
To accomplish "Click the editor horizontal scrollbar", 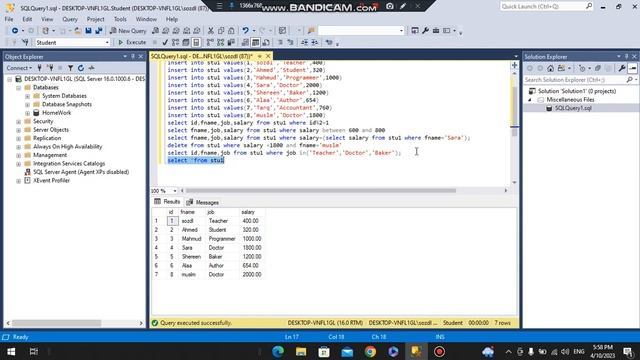I will 321,191.
